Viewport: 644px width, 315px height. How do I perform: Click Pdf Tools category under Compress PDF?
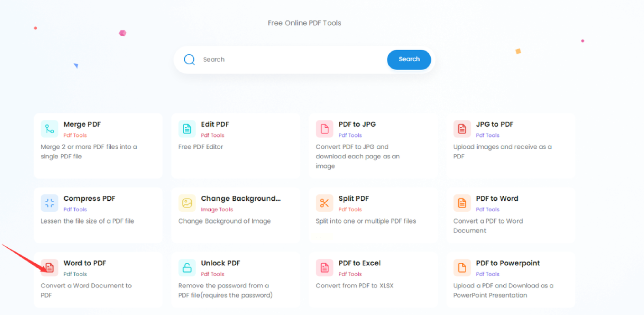75,210
